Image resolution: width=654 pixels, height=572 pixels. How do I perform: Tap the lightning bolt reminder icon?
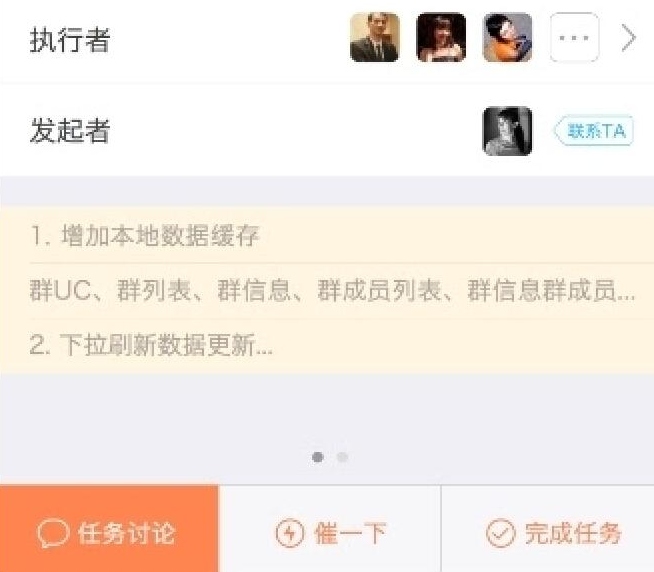(289, 533)
